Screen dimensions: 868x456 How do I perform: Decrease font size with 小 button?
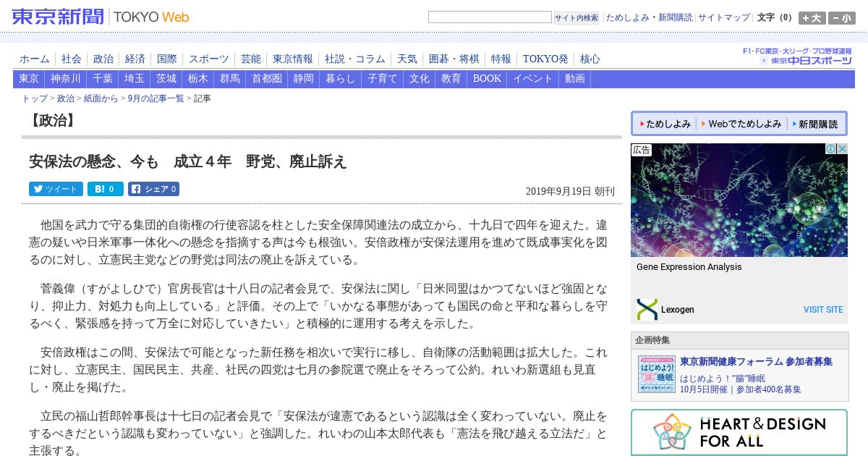(x=841, y=18)
